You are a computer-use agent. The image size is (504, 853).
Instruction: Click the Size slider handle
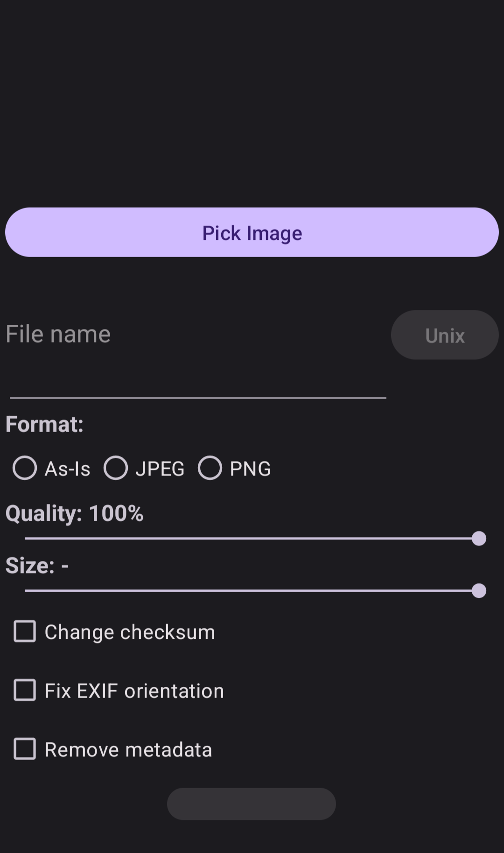(x=479, y=591)
